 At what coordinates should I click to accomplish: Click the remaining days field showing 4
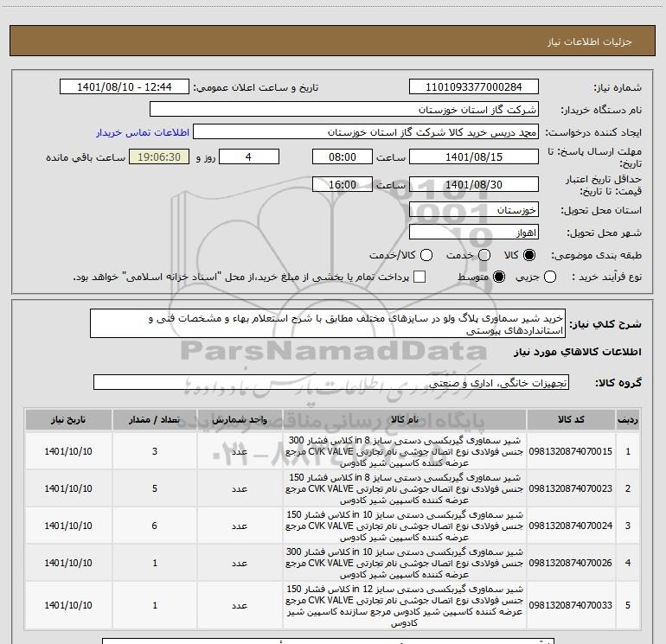(x=249, y=156)
